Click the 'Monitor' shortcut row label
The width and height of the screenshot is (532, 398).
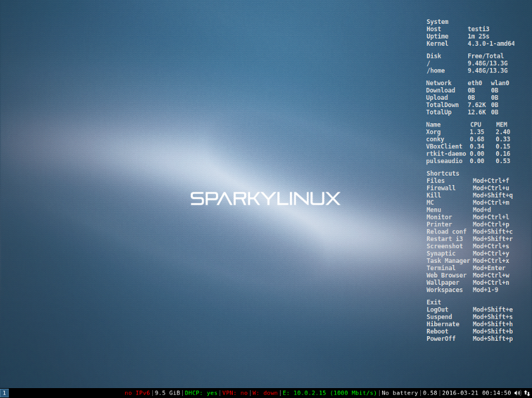coord(439,218)
